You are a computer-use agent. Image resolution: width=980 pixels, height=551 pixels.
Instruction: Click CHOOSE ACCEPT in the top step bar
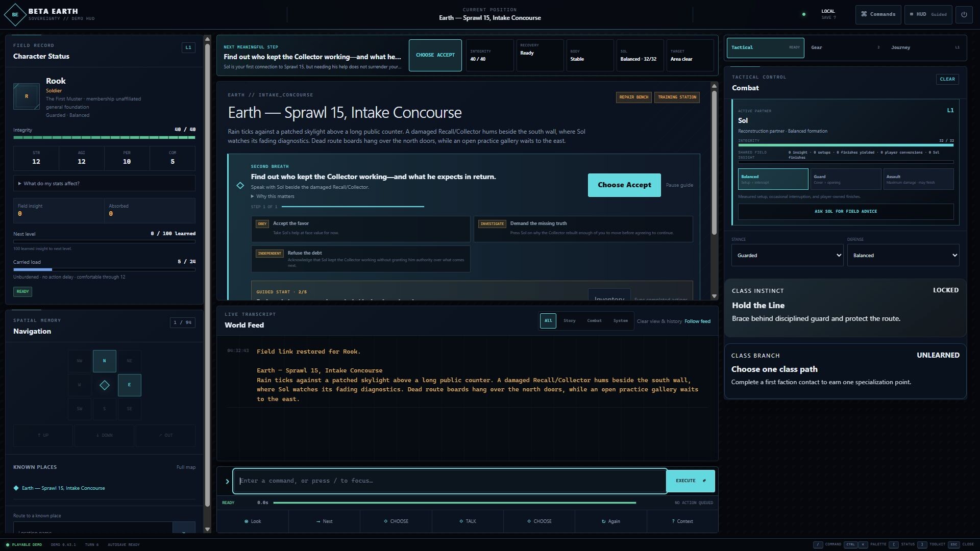435,55
